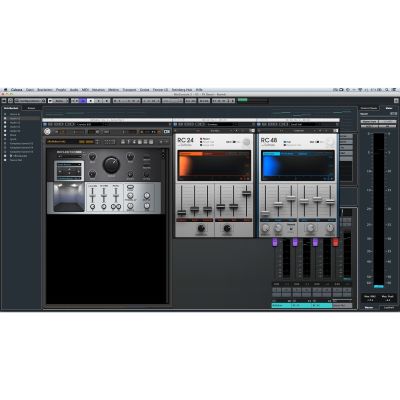
Task: Open the Datei menu
Action: point(30,90)
